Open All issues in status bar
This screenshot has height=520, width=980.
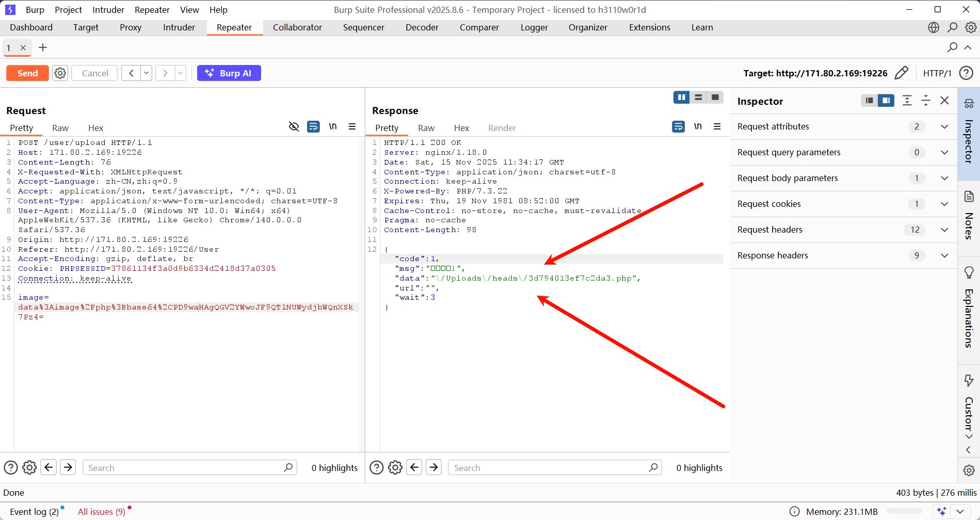pos(102,512)
